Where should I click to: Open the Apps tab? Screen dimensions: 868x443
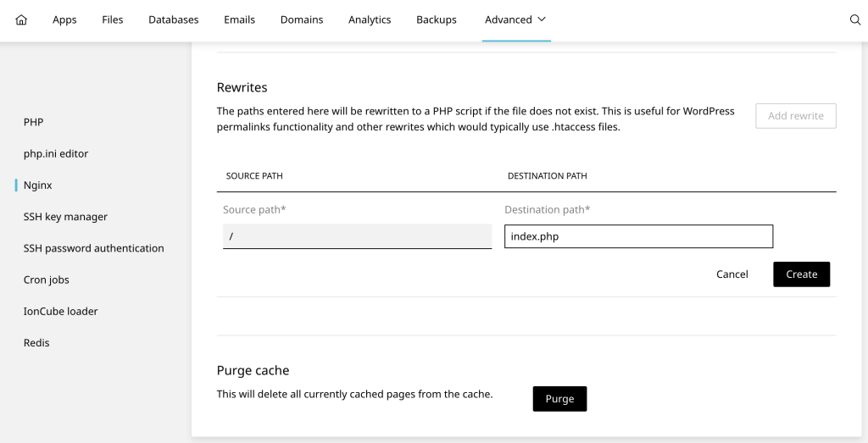(x=64, y=20)
